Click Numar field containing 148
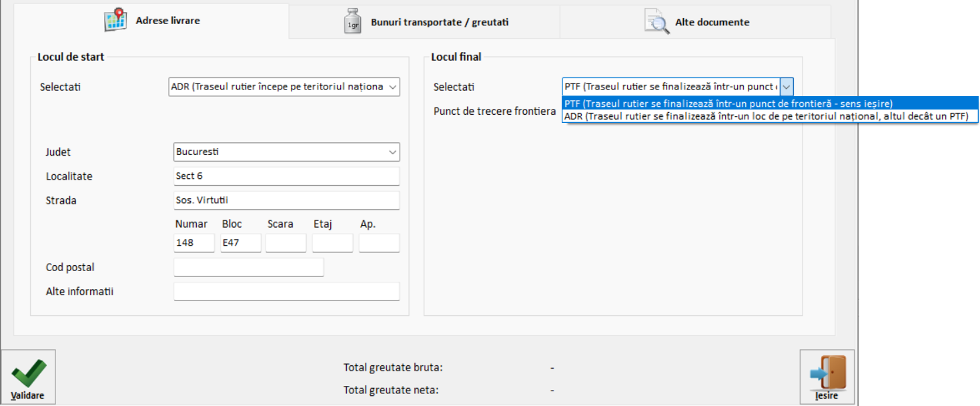Image resolution: width=980 pixels, height=406 pixels. point(194,243)
